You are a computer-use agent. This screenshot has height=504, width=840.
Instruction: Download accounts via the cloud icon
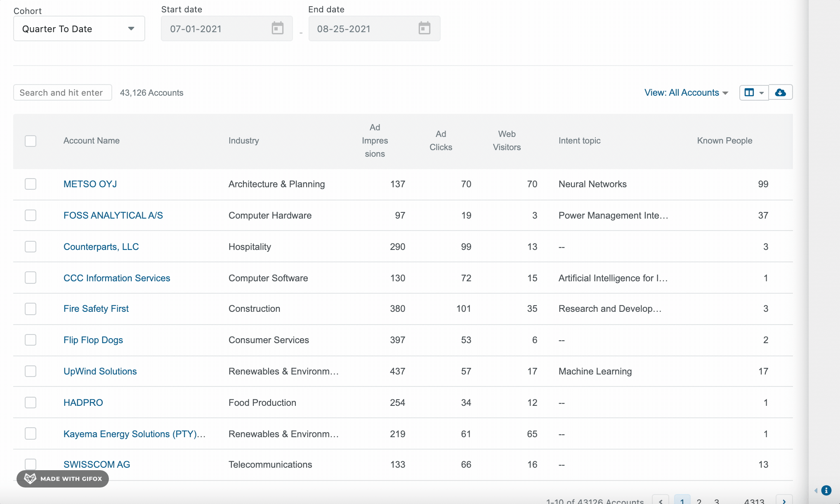780,92
